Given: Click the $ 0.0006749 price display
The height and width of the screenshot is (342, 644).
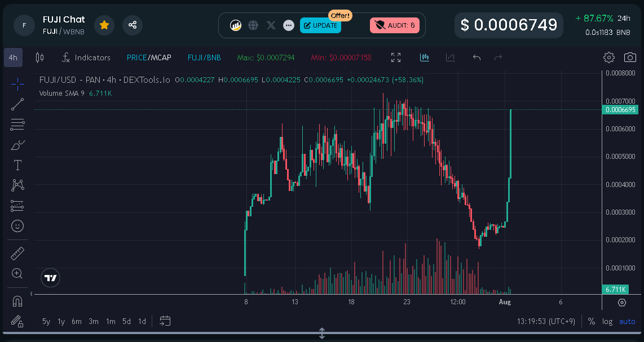Looking at the screenshot, I should coord(509,25).
